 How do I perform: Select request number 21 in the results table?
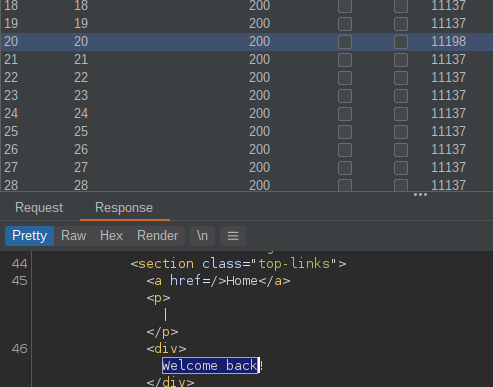pos(11,60)
